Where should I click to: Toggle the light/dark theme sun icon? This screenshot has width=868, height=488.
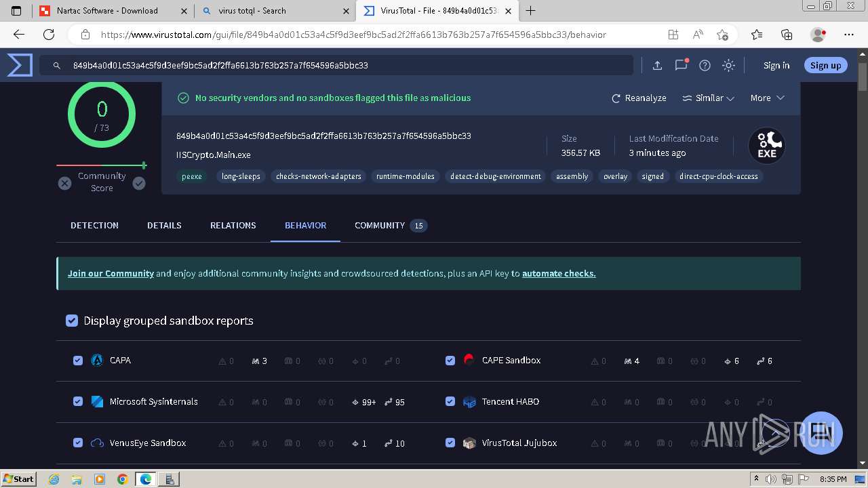tap(728, 65)
